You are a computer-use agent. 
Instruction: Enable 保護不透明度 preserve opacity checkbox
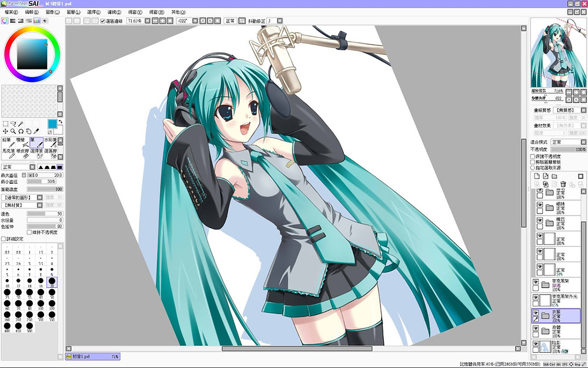click(533, 156)
